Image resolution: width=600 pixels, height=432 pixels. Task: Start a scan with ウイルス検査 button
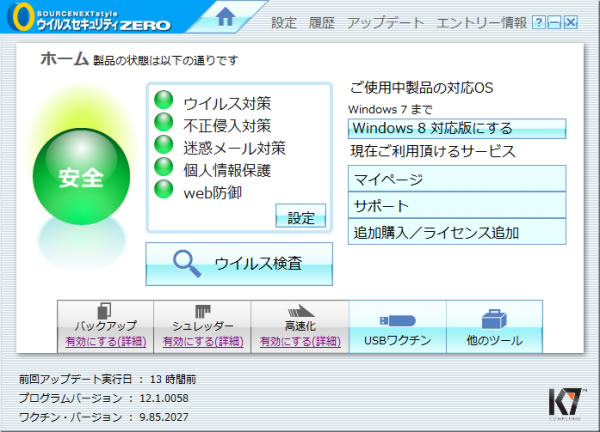coord(239,264)
